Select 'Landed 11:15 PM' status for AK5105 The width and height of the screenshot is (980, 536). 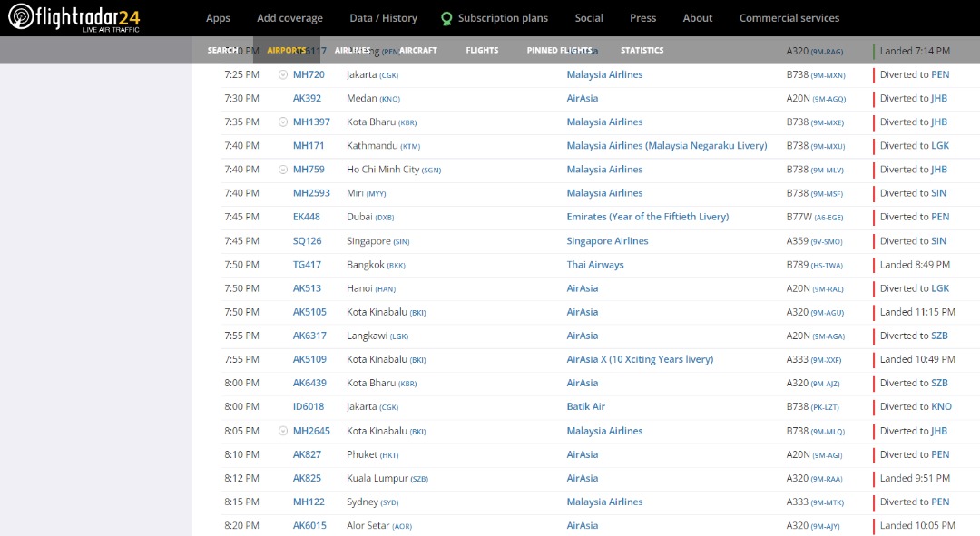click(917, 312)
